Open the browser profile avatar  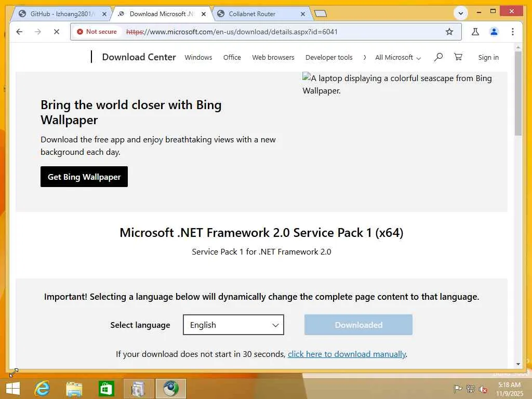494,32
